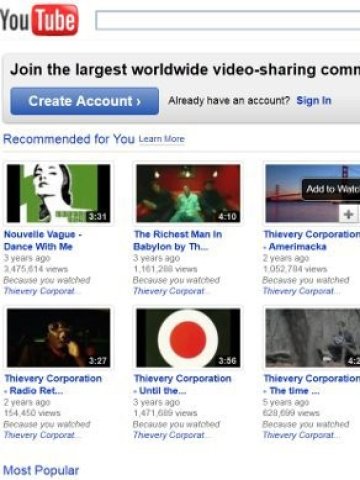Click Thievery Corporat... link under Nouvelle Vague
Image resolution: width=360 pixels, height=480 pixels.
point(42,291)
